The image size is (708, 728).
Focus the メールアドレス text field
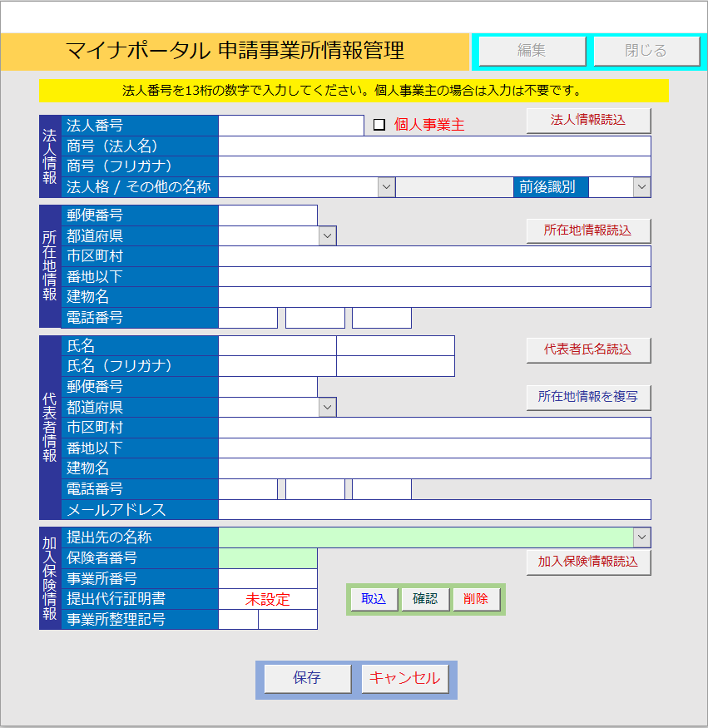coord(433,509)
